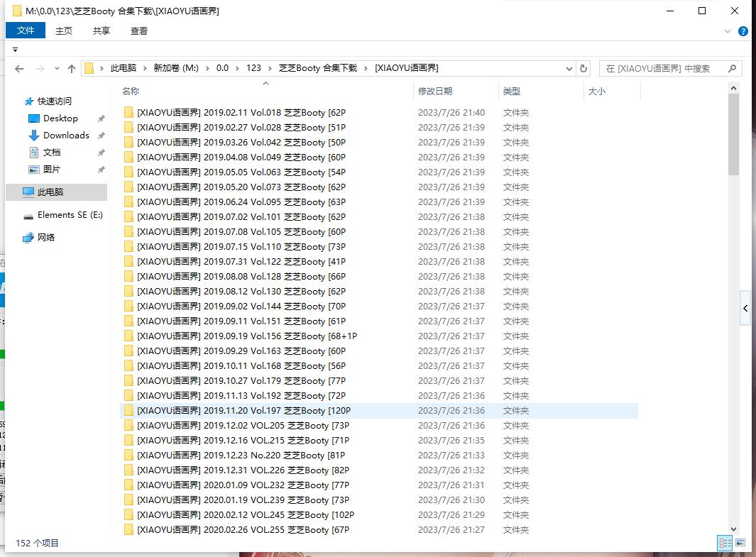Screen dimensions: 756x557
Task: Click address bar folder icon
Action: click(x=89, y=68)
